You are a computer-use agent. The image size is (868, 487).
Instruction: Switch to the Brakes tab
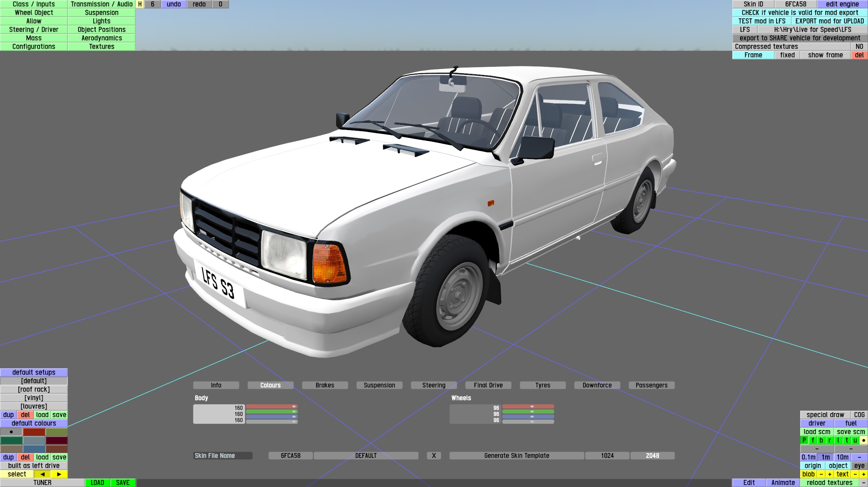point(325,385)
